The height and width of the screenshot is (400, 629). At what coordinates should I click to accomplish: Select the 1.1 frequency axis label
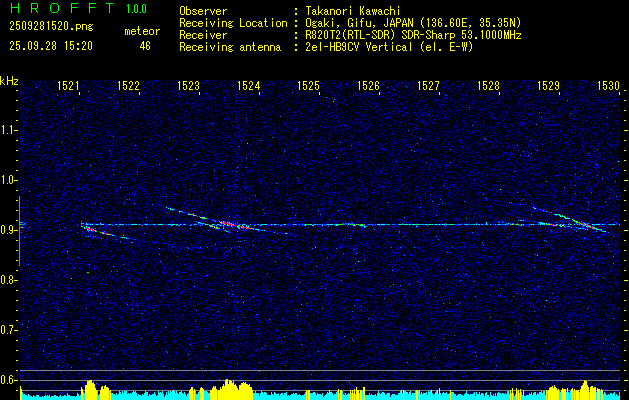(x=9, y=130)
